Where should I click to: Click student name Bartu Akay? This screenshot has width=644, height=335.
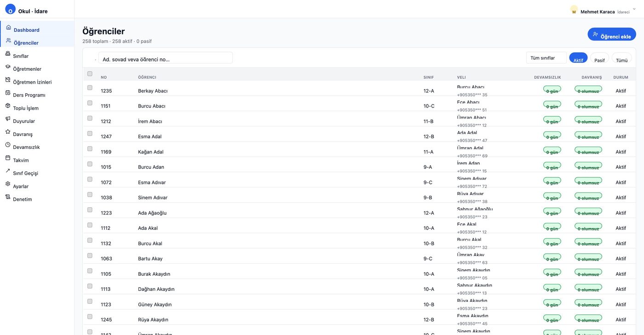(x=150, y=259)
